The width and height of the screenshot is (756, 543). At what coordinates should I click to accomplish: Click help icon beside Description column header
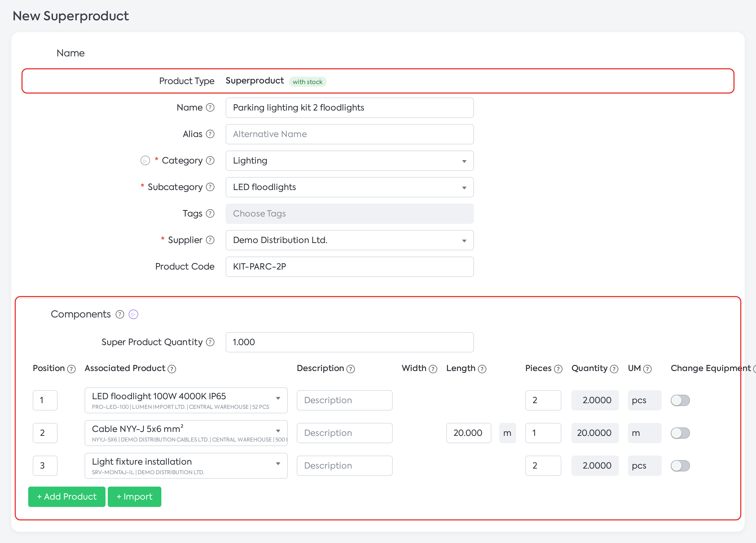[x=351, y=369]
